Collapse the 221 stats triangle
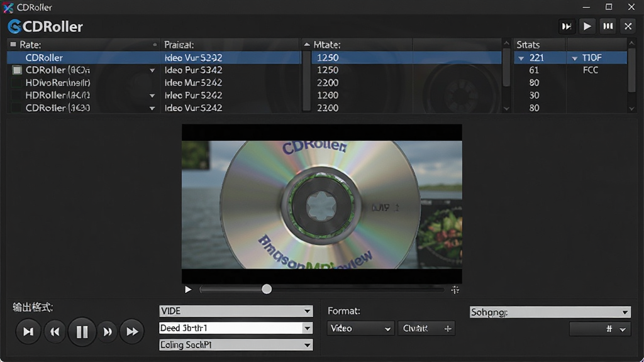 click(521, 58)
